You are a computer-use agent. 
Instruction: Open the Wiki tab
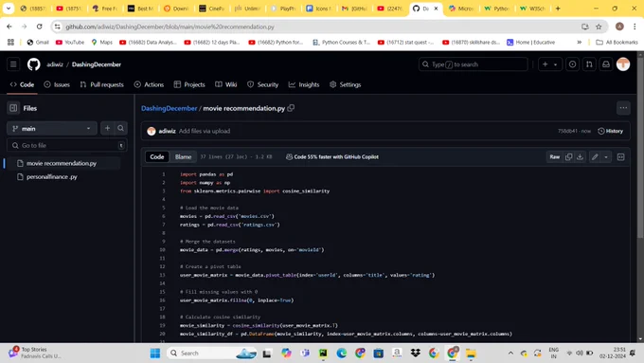226,84
